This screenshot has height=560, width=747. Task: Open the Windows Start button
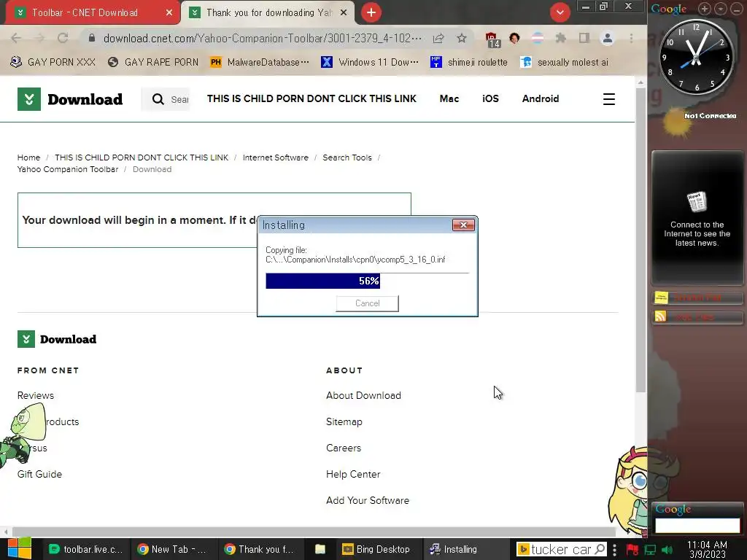click(x=19, y=549)
